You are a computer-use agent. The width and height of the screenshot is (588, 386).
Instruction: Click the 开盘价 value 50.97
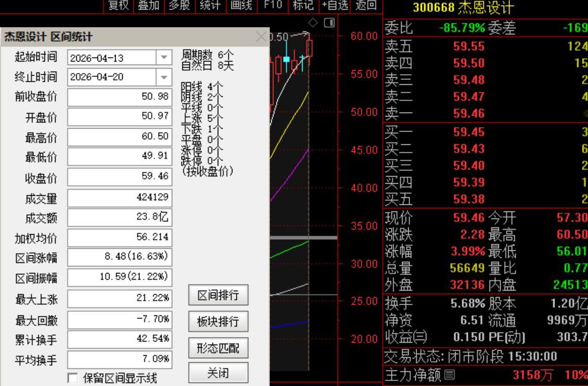(x=120, y=117)
